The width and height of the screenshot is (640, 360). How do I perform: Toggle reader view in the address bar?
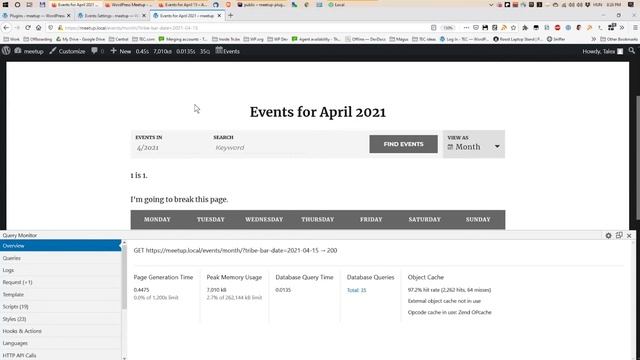click(433, 28)
